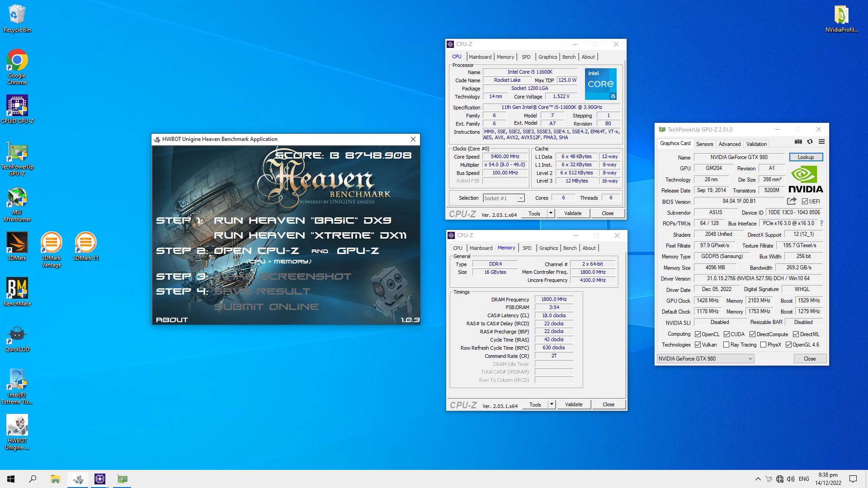Click RUN HEAVEN "BASIC" DX9 in HWBOT Heaven
The height and width of the screenshot is (488, 868).
click(x=302, y=221)
